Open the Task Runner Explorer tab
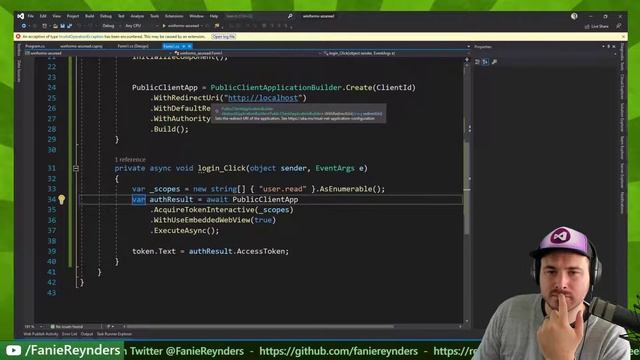The height and width of the screenshot is (360, 640). tap(114, 334)
